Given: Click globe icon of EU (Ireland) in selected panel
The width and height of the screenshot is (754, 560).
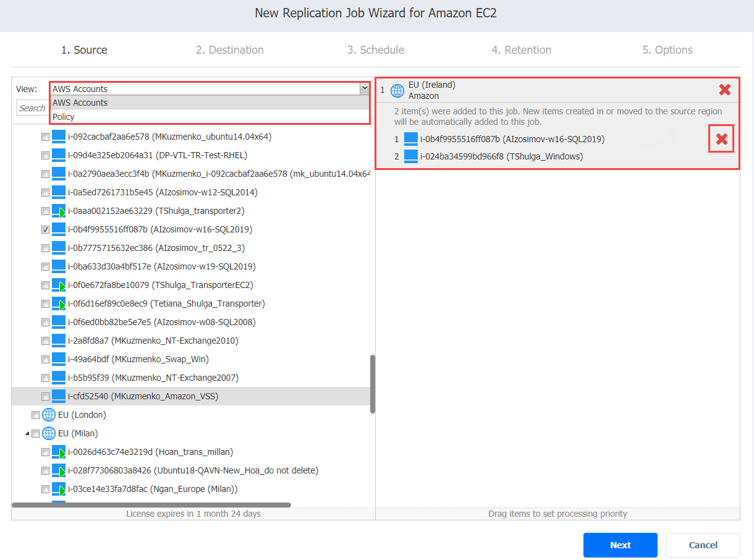Looking at the screenshot, I should click(398, 90).
